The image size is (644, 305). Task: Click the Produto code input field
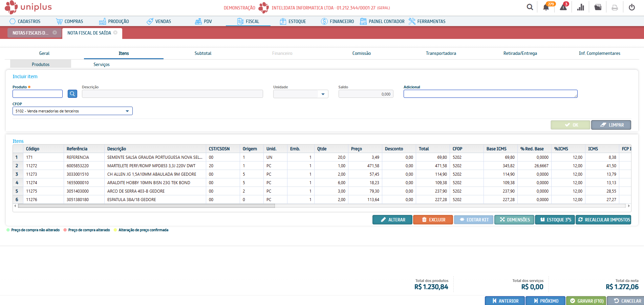[38, 94]
